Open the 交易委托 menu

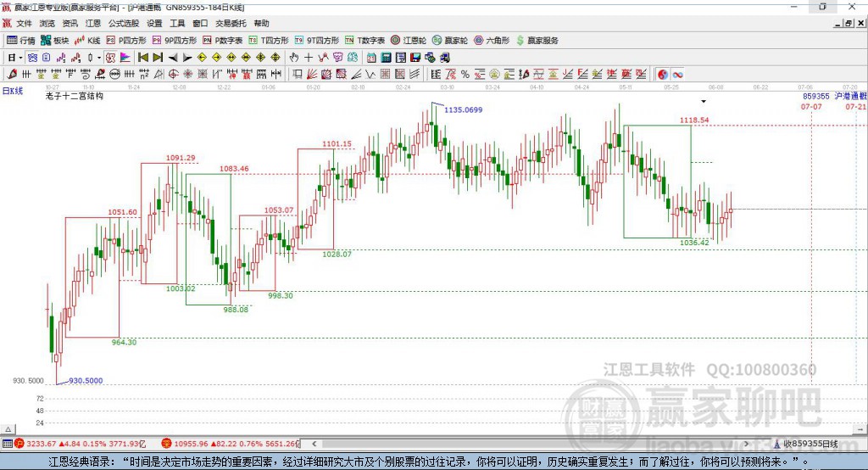(231, 23)
